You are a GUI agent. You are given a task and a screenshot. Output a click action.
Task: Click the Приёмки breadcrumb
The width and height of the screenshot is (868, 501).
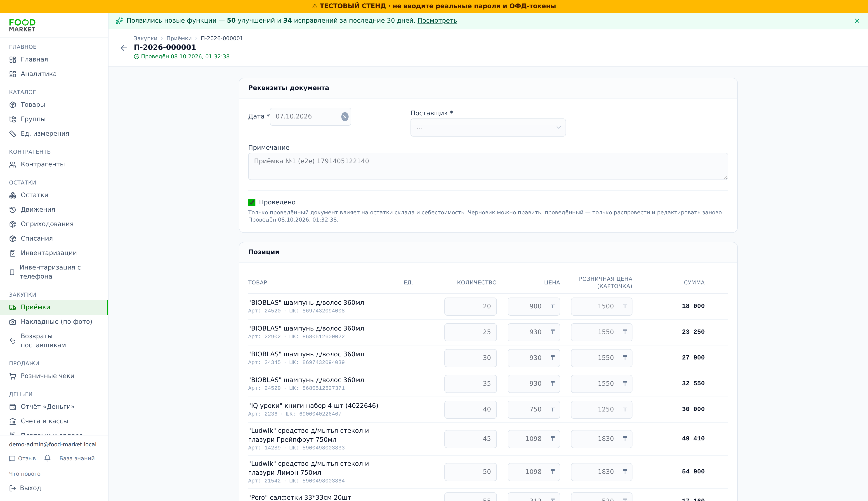(179, 38)
